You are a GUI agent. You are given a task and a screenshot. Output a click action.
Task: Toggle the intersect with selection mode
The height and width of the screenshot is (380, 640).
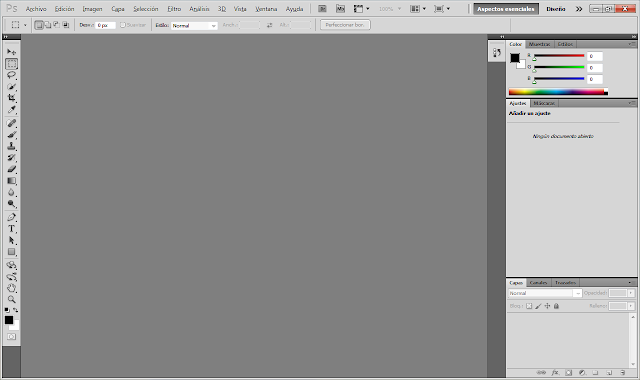click(x=66, y=25)
